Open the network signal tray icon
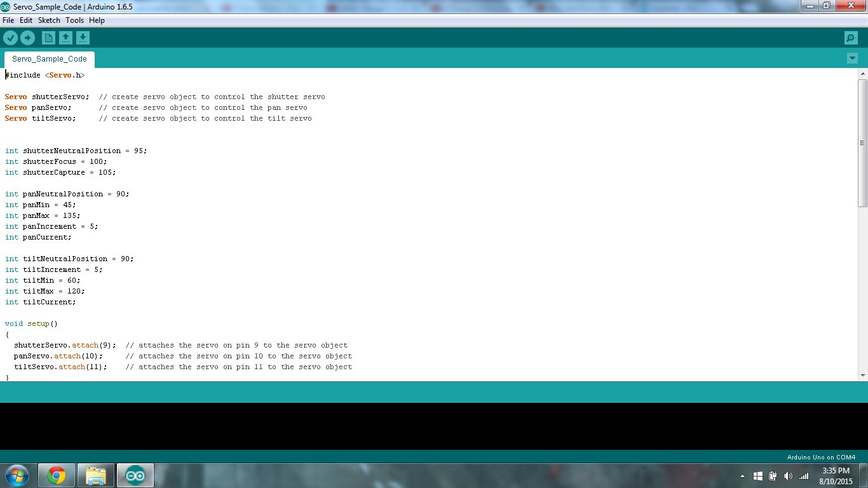868x488 pixels. point(804,476)
